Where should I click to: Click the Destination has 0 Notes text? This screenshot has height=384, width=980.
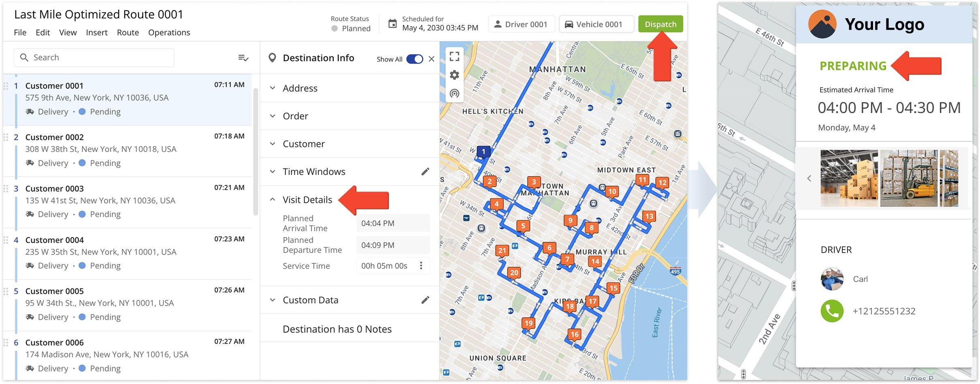coord(337,329)
